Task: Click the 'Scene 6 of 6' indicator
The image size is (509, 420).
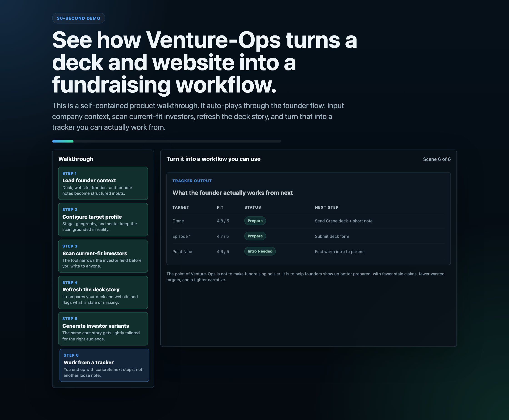Action: coord(437,159)
